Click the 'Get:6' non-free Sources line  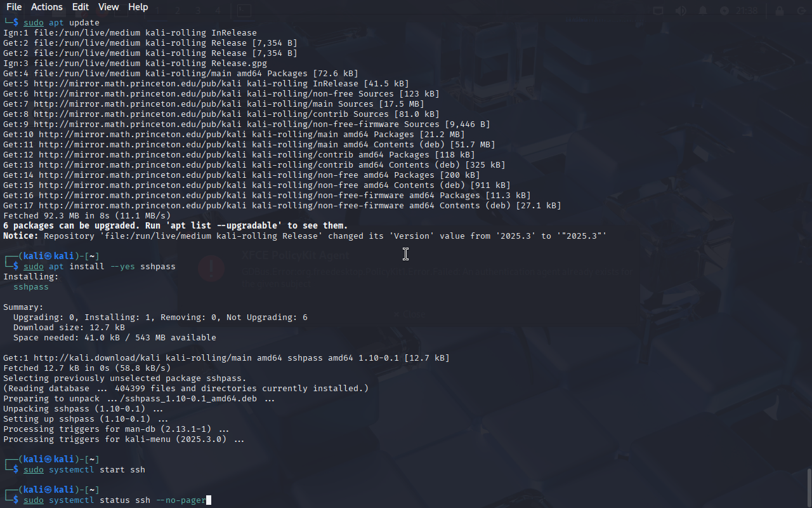(x=221, y=94)
